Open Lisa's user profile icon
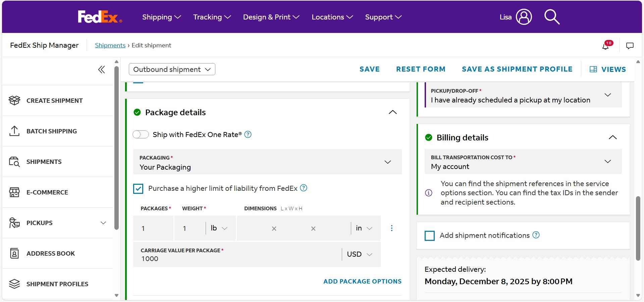The width and height of the screenshot is (644, 302). coord(524,17)
